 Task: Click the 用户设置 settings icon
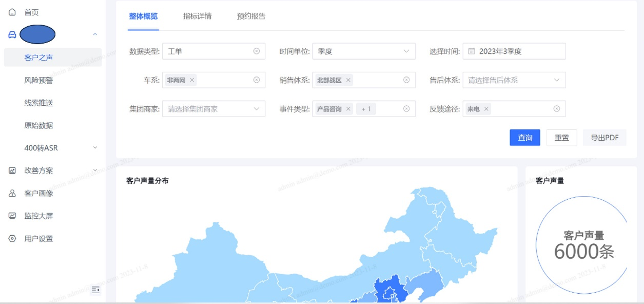point(12,239)
